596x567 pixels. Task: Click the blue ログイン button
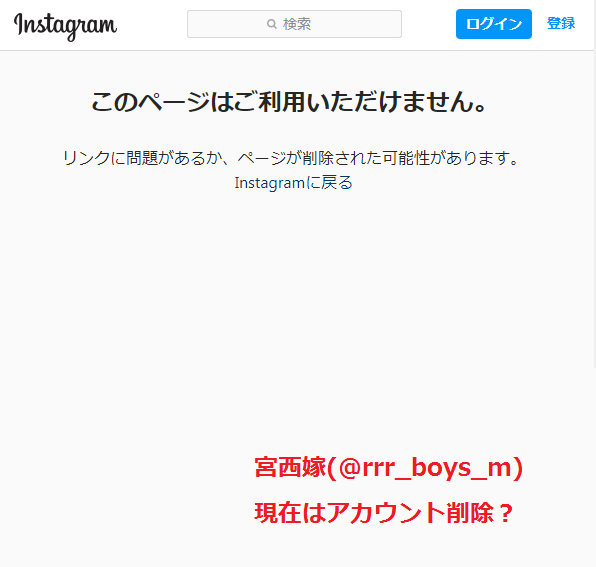point(493,24)
